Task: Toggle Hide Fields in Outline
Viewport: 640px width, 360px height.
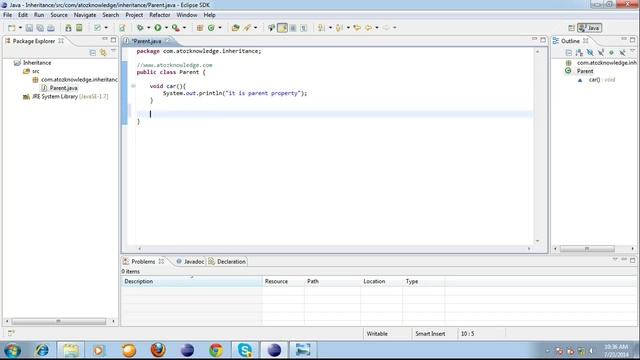Action: click(590, 53)
